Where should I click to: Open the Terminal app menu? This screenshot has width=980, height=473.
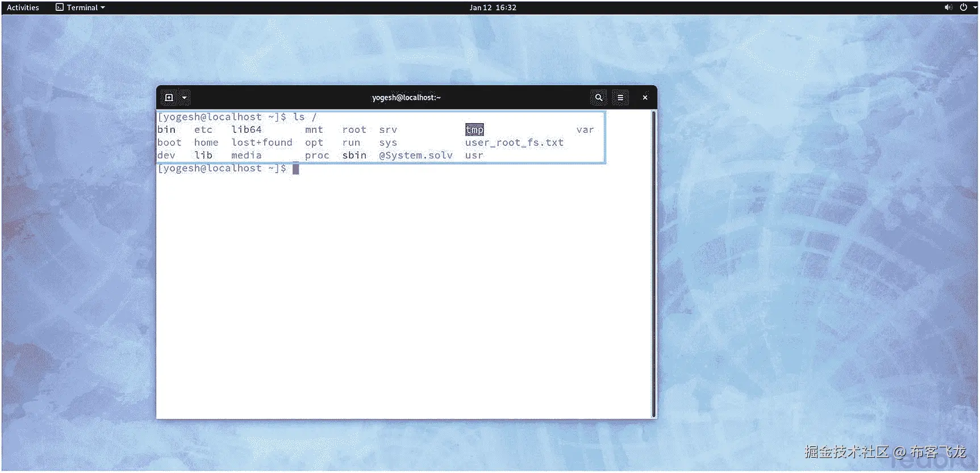(80, 7)
